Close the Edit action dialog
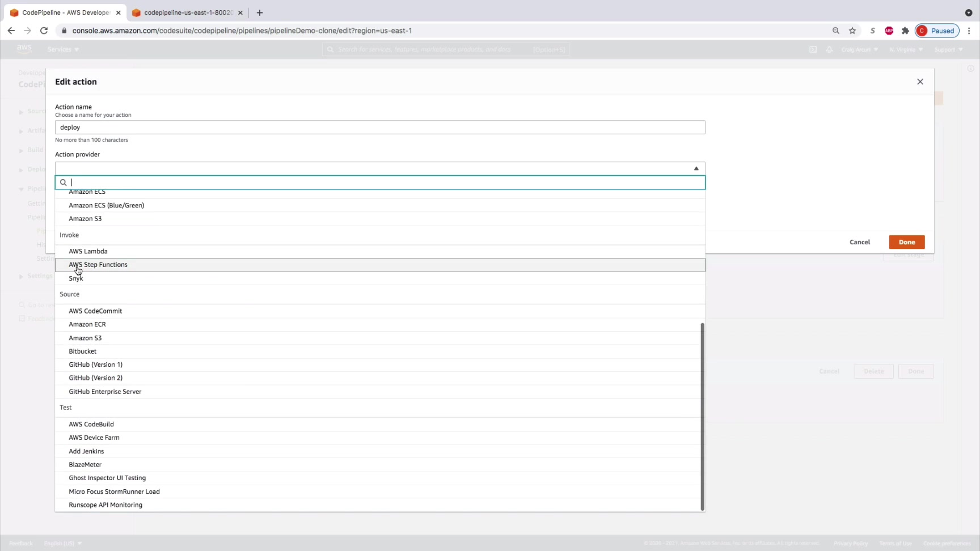The width and height of the screenshot is (980, 551). click(x=920, y=82)
